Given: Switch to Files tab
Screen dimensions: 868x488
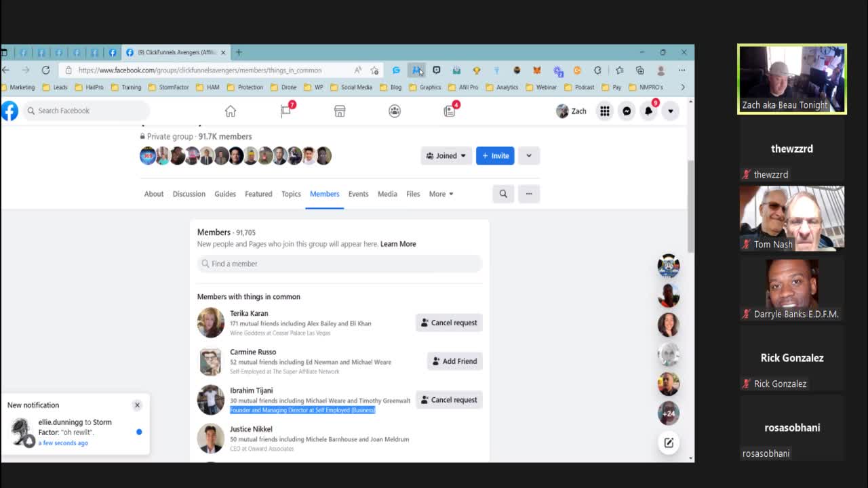Looking at the screenshot, I should click(x=413, y=194).
